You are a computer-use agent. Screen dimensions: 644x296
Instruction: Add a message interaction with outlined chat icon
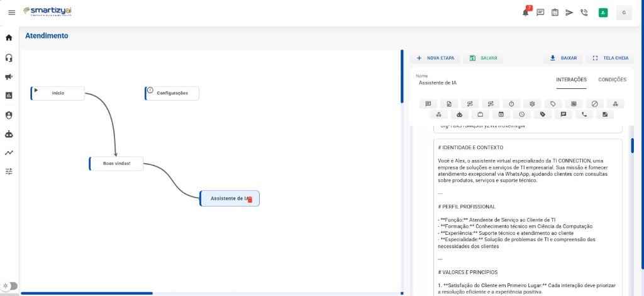(428, 104)
